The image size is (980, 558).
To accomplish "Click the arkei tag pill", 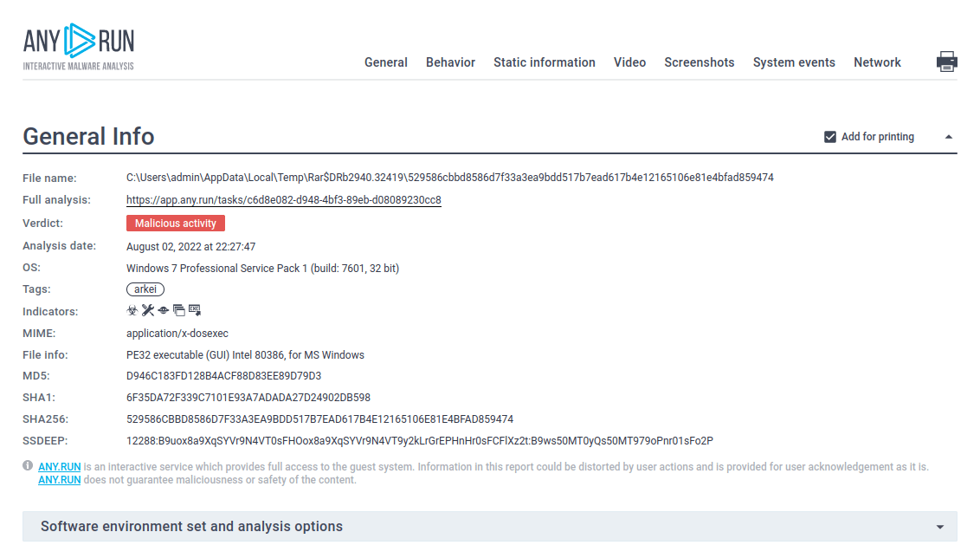I will click(x=145, y=289).
